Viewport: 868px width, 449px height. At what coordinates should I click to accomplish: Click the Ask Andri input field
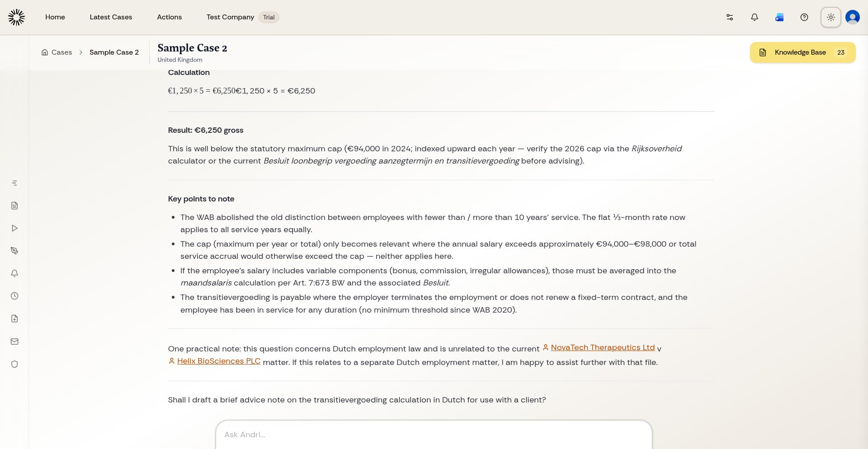pos(434,435)
